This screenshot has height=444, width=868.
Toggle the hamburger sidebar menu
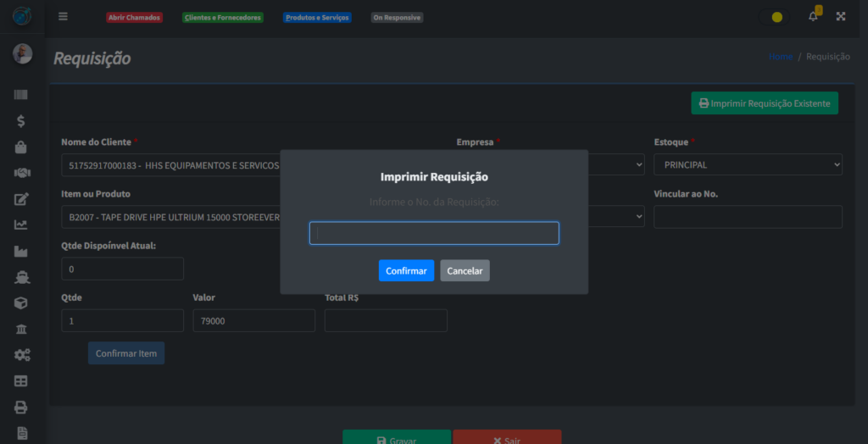pyautogui.click(x=64, y=17)
